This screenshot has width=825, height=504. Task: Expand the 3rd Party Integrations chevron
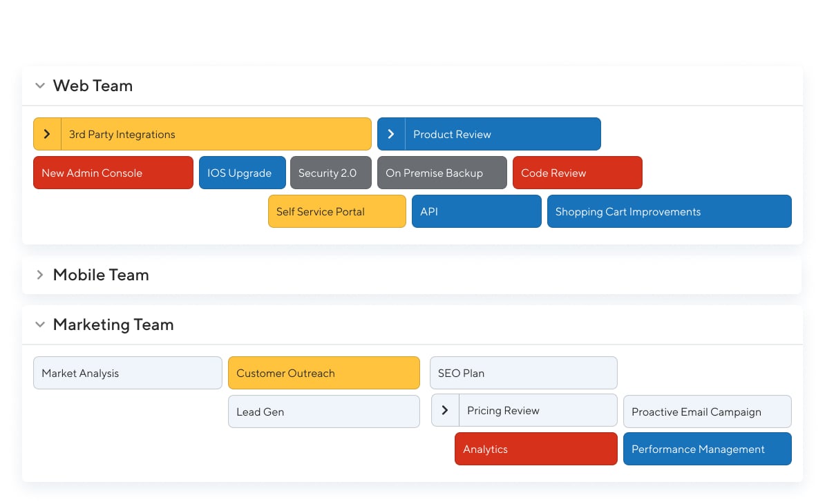47,134
